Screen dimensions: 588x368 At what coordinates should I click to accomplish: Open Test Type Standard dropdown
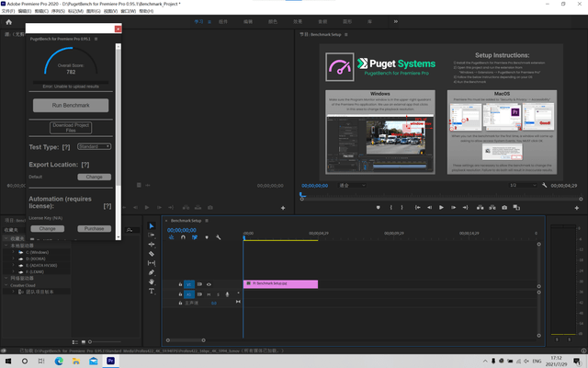(x=94, y=146)
